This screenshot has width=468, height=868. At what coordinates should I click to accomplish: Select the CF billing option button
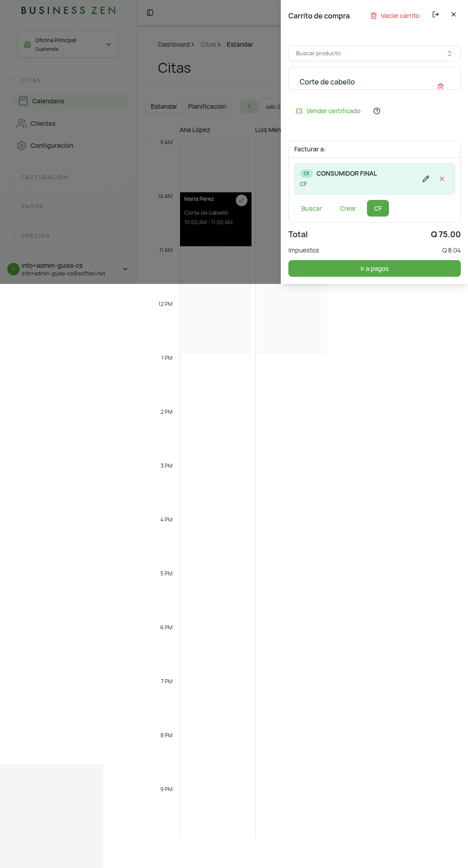click(x=378, y=208)
